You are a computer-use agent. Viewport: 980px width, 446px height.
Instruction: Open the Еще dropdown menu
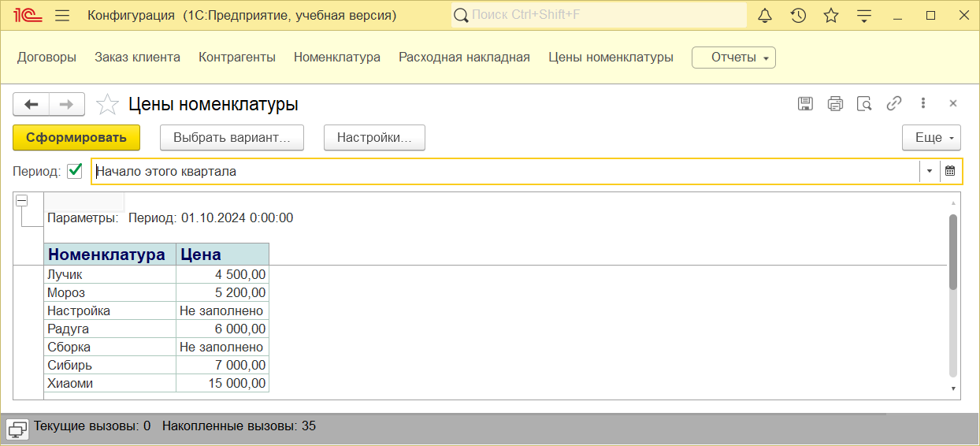coord(931,137)
